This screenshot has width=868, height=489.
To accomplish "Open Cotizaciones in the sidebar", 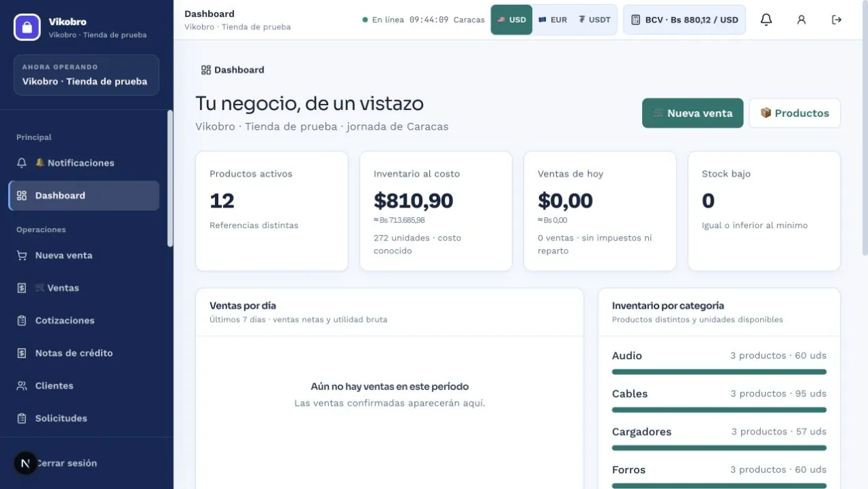I will (84, 320).
